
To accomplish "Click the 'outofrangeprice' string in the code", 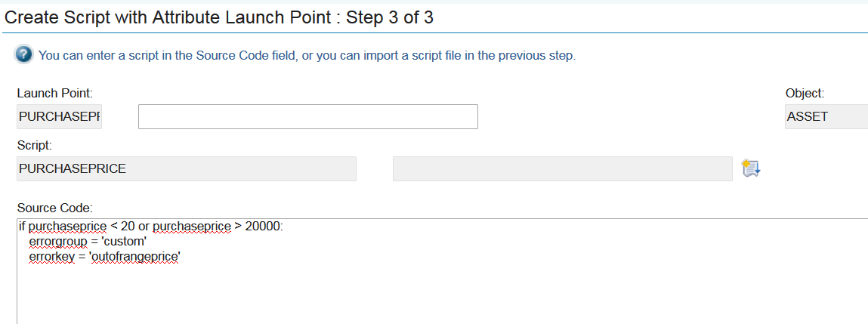I will point(136,257).
